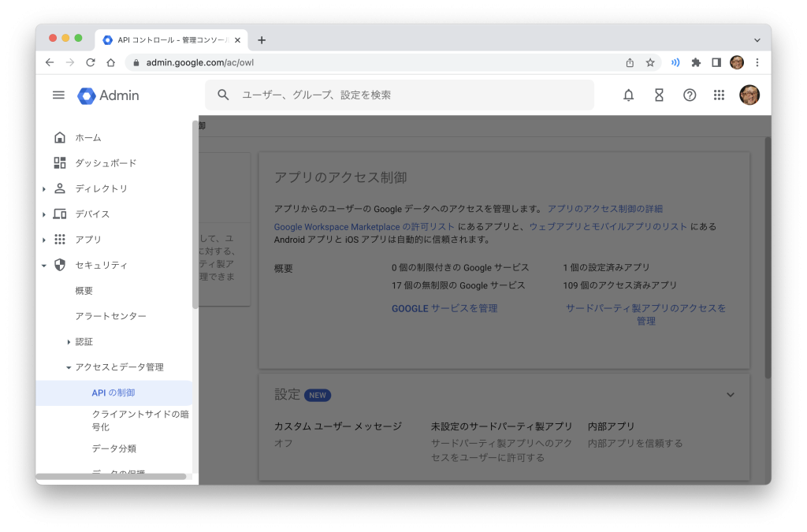Click the ホーム house icon
This screenshot has height=532, width=807.
click(x=60, y=137)
